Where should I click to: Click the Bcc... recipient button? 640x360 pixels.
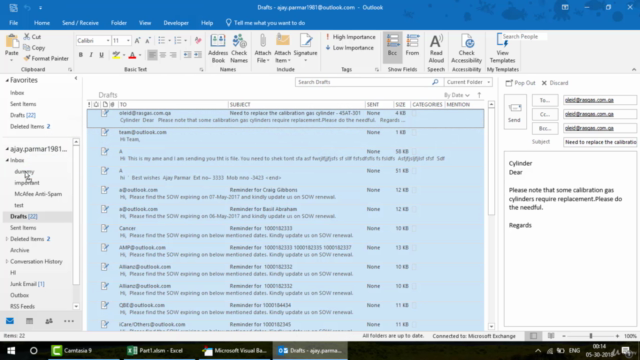pyautogui.click(x=545, y=128)
